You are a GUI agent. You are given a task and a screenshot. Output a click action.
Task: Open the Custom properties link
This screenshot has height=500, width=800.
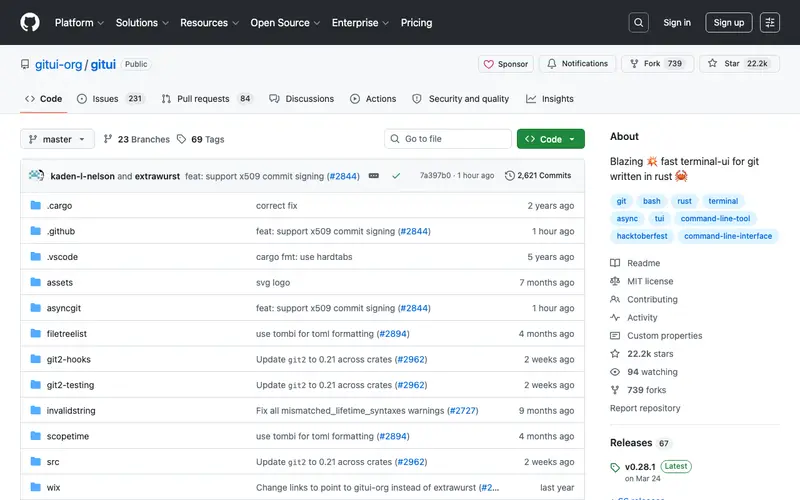(664, 336)
